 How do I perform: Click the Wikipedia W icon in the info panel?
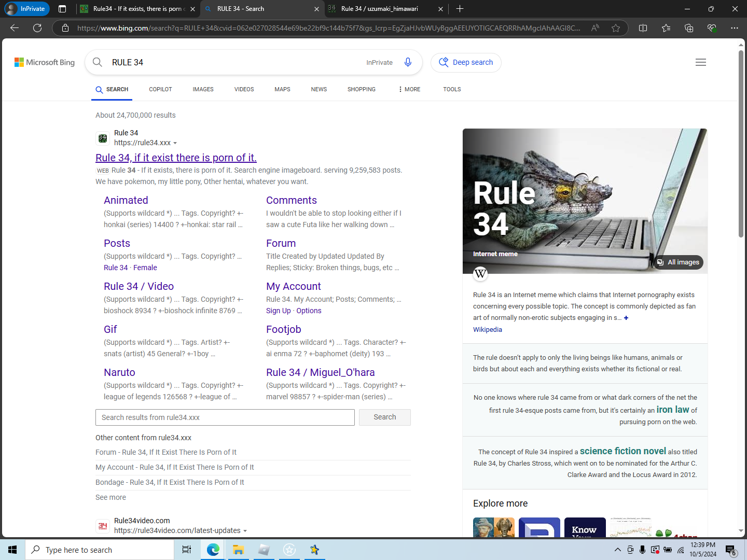pyautogui.click(x=480, y=273)
